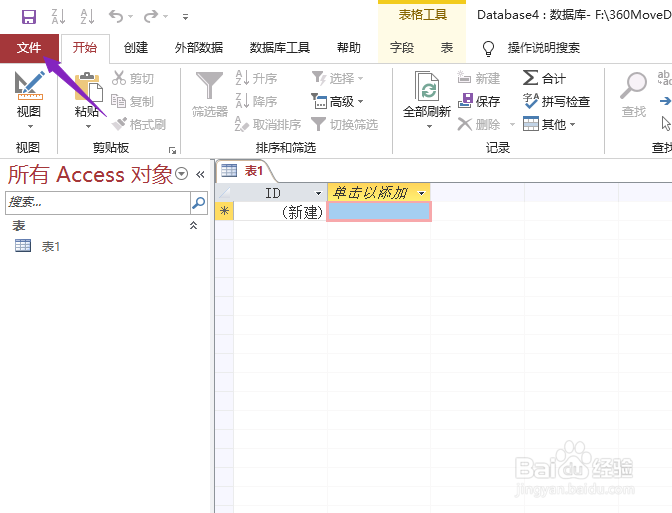Image resolution: width=672 pixels, height=513 pixels.
Task: Click the 升序 ascending sort button
Action: coord(257,78)
